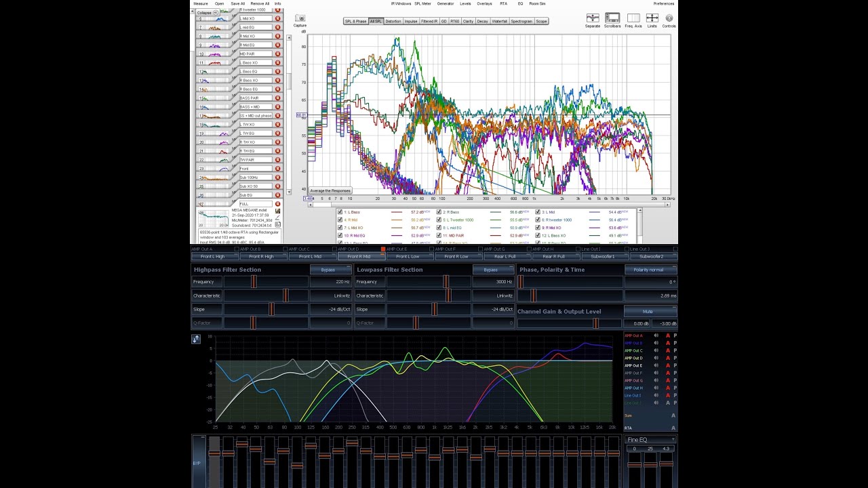Remove the BASS PAIR measurement
Viewport: 868px width, 488px height.
(277, 98)
